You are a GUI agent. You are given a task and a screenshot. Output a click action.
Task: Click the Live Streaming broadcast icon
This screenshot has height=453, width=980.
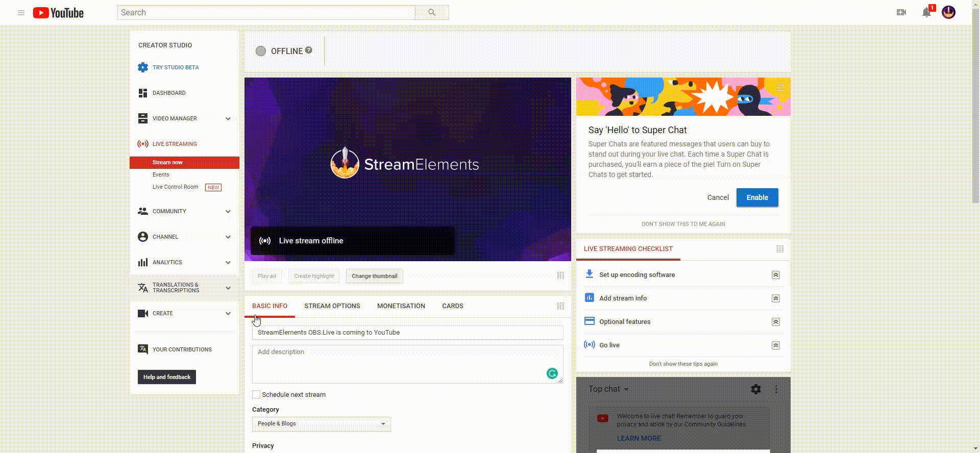coord(143,144)
